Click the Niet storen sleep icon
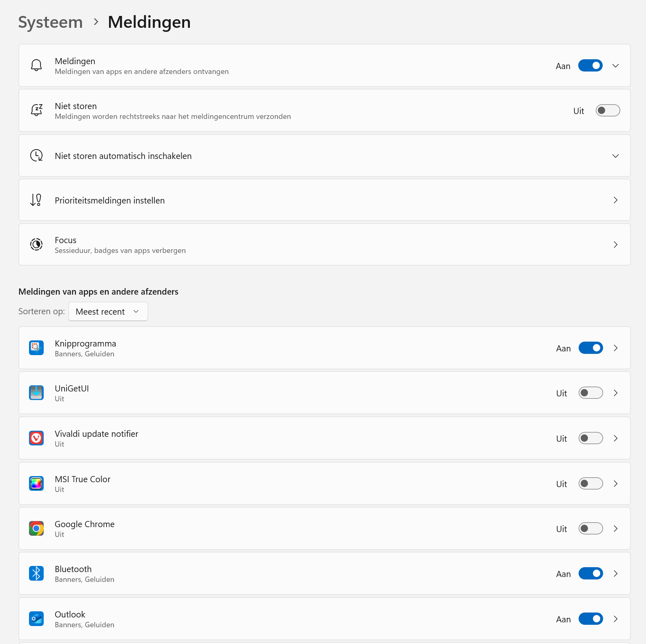 click(36, 110)
